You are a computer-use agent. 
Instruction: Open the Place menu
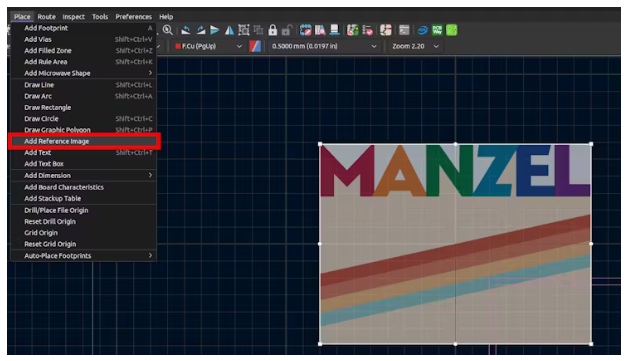tap(22, 16)
